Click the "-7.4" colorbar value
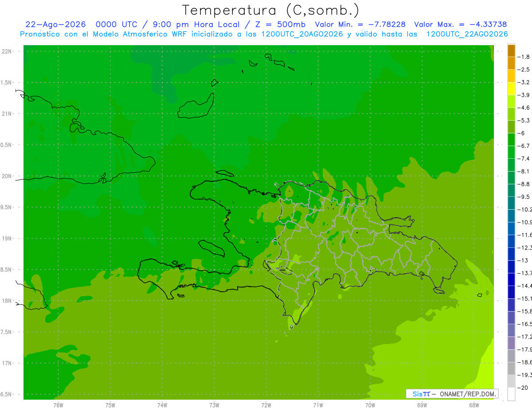The image size is (532, 411). click(x=524, y=159)
